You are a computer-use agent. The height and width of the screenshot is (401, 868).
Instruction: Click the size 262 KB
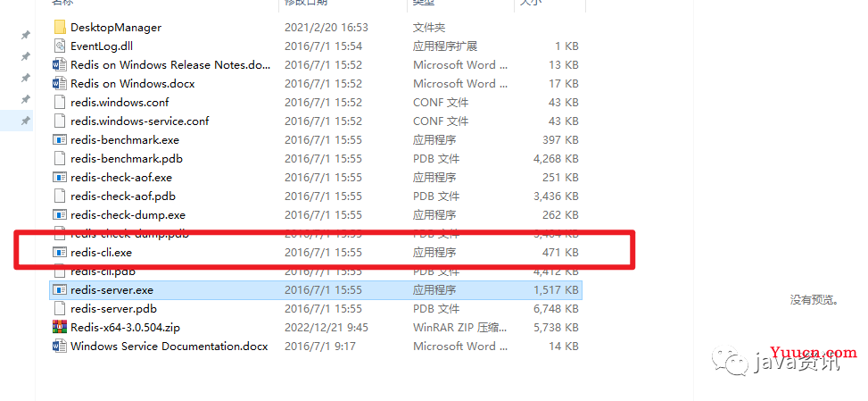[x=561, y=215]
